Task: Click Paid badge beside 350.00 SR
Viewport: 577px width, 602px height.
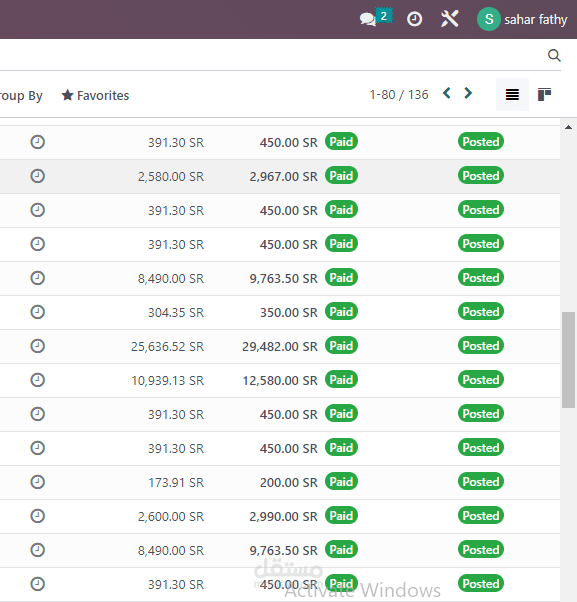Action: (341, 311)
